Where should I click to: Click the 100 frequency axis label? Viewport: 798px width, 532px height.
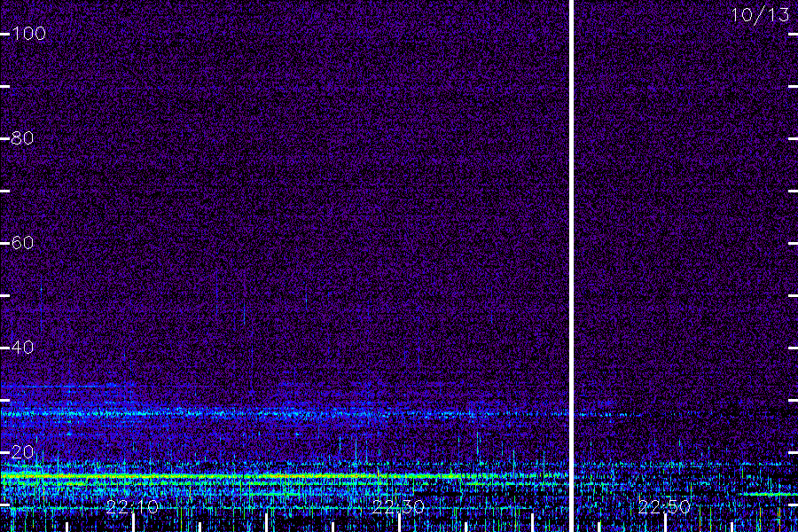(x=28, y=34)
